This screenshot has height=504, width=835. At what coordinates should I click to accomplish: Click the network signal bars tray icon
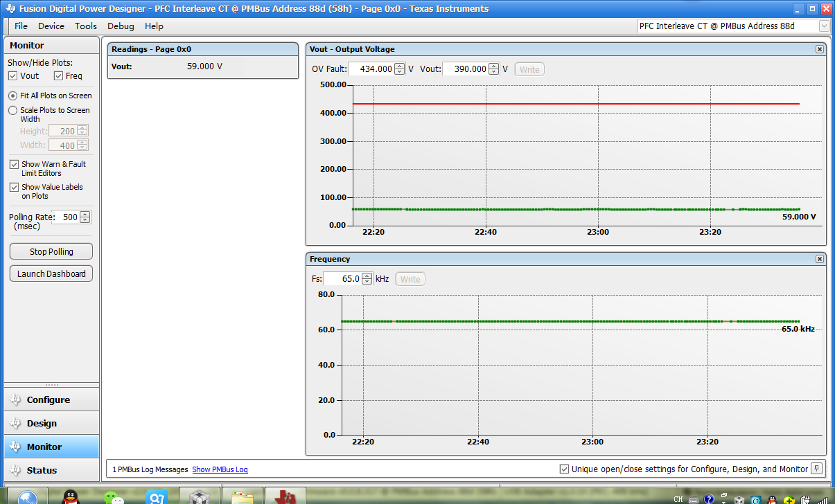[x=821, y=499]
